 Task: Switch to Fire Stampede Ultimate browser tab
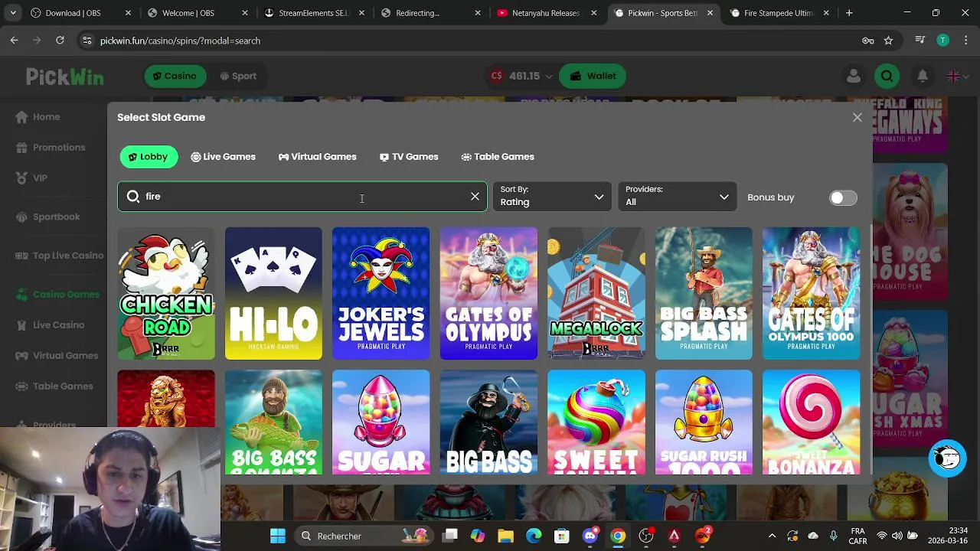(780, 13)
